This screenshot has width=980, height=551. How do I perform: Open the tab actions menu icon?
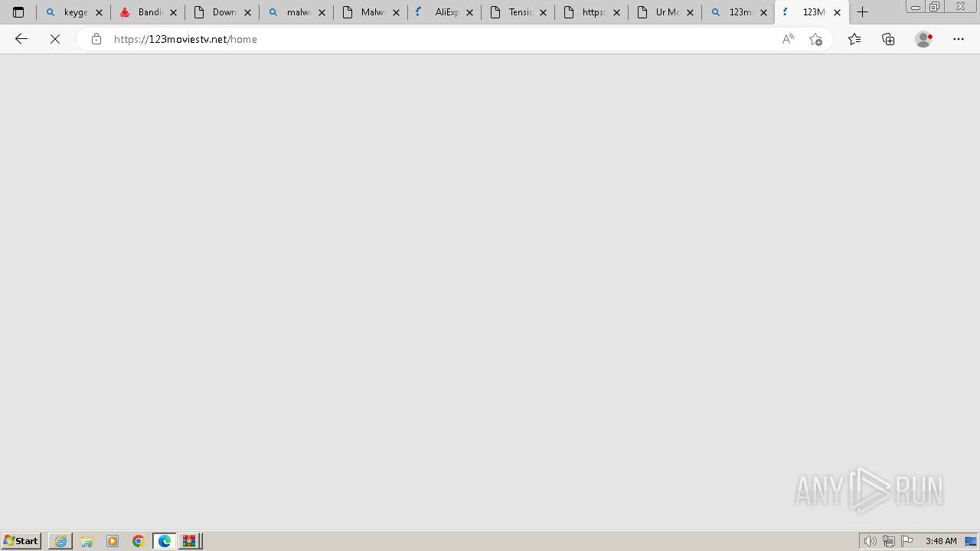(18, 12)
